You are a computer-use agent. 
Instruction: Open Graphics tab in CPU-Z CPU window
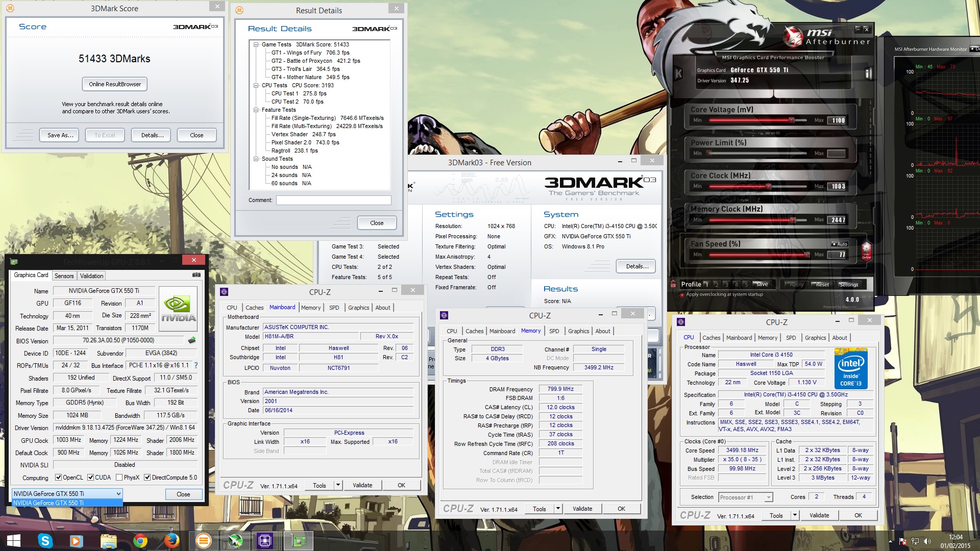tap(815, 338)
